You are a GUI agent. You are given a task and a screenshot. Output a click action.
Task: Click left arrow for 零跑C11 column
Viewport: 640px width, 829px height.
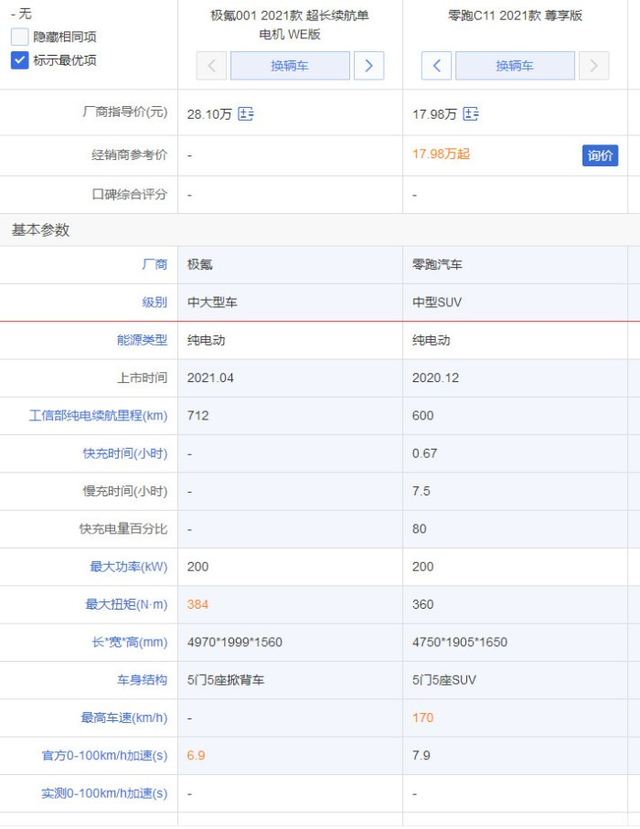437,66
